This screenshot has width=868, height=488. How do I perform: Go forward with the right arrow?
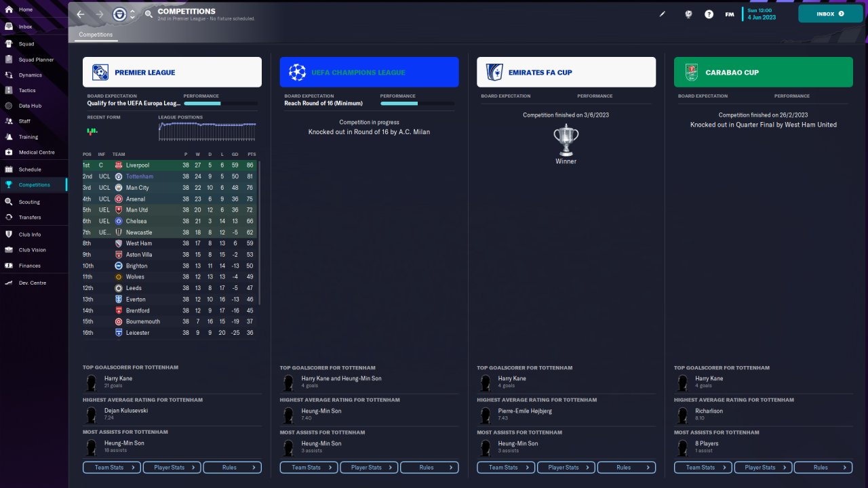100,14
